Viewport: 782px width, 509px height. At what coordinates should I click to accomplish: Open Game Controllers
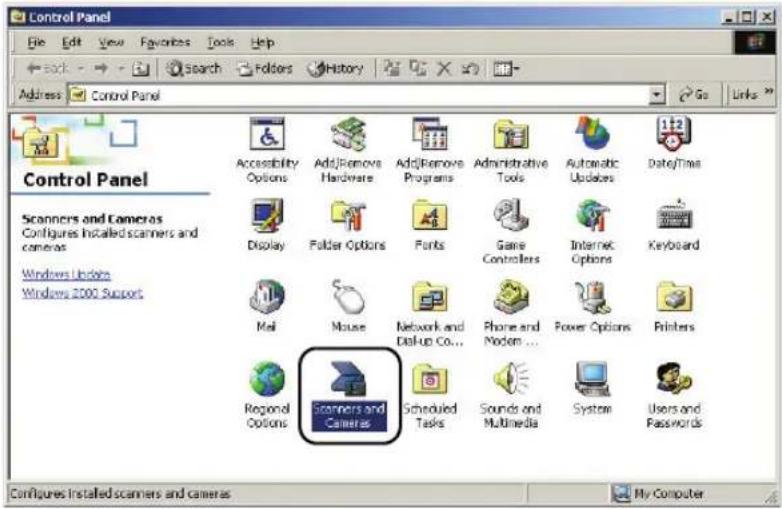click(511, 231)
